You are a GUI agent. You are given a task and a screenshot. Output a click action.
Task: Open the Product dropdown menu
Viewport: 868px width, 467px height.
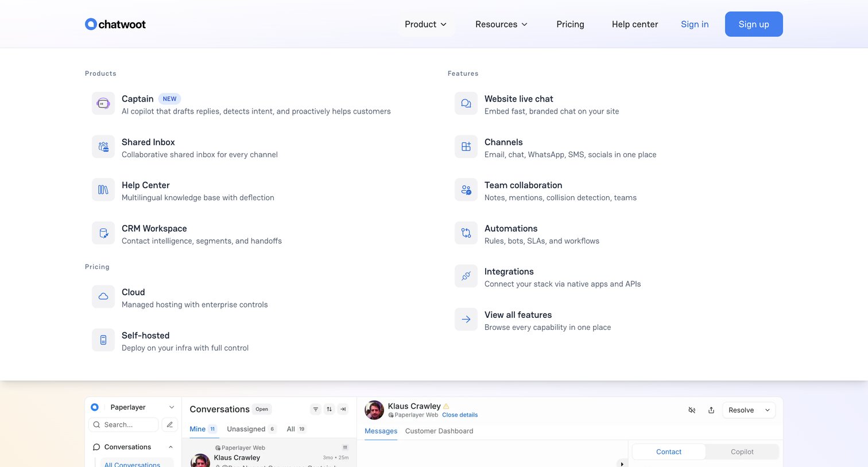pyautogui.click(x=425, y=24)
